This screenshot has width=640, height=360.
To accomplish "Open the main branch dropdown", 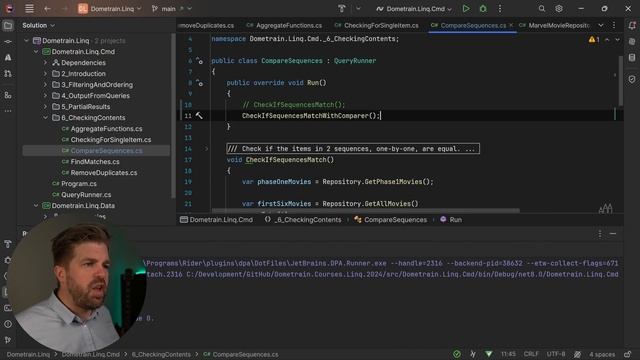I will pyautogui.click(x=171, y=9).
